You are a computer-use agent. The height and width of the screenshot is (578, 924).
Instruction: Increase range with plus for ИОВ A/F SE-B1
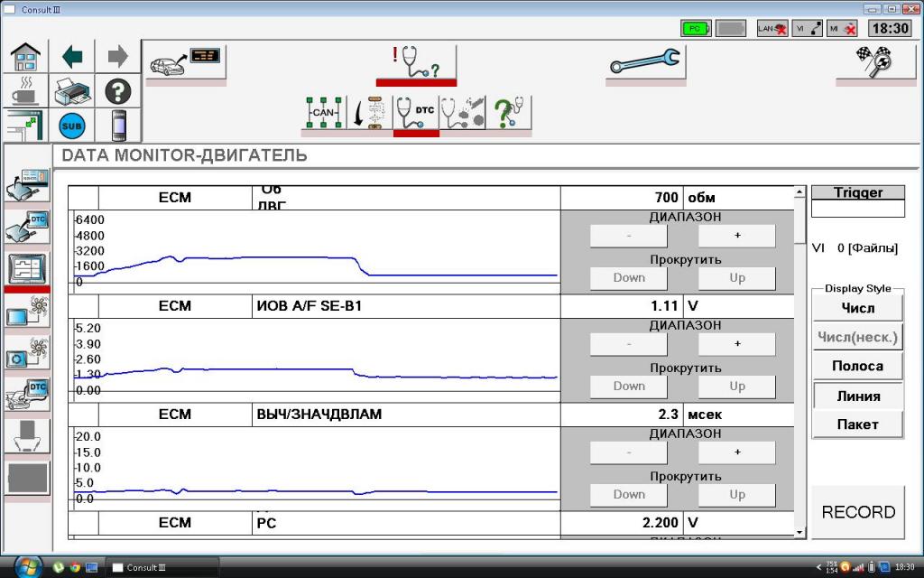point(736,344)
